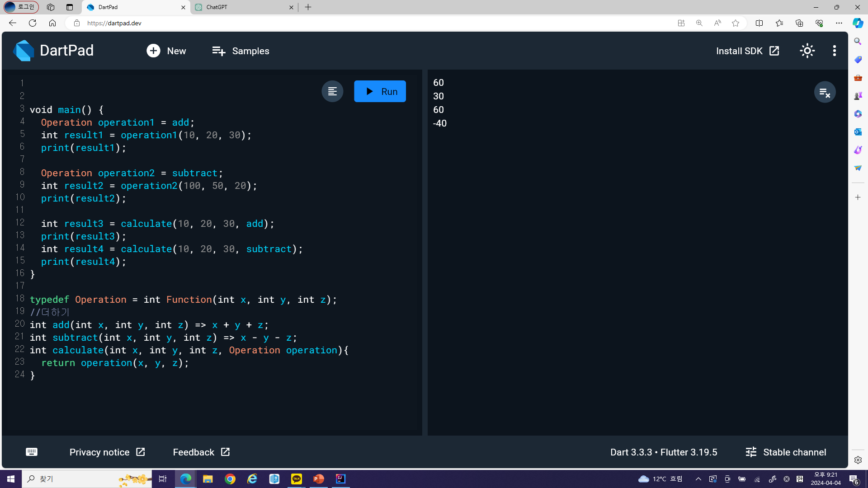Open the Feedback link
868x488 pixels.
pyautogui.click(x=201, y=452)
